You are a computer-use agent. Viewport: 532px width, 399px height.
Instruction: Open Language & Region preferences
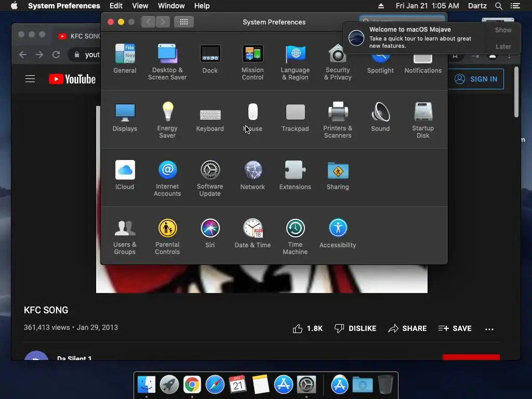pyautogui.click(x=295, y=61)
